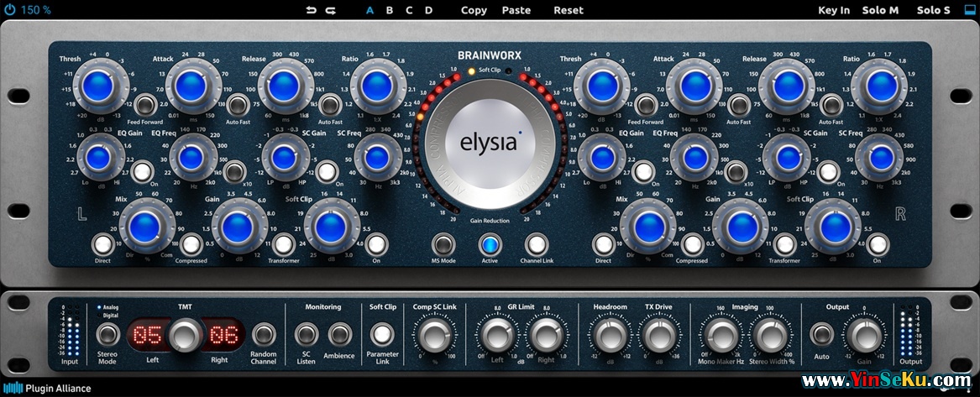Viewport: 980px width, 397px height.
Task: Open the 150 % zoom dropdown
Action: (x=35, y=10)
